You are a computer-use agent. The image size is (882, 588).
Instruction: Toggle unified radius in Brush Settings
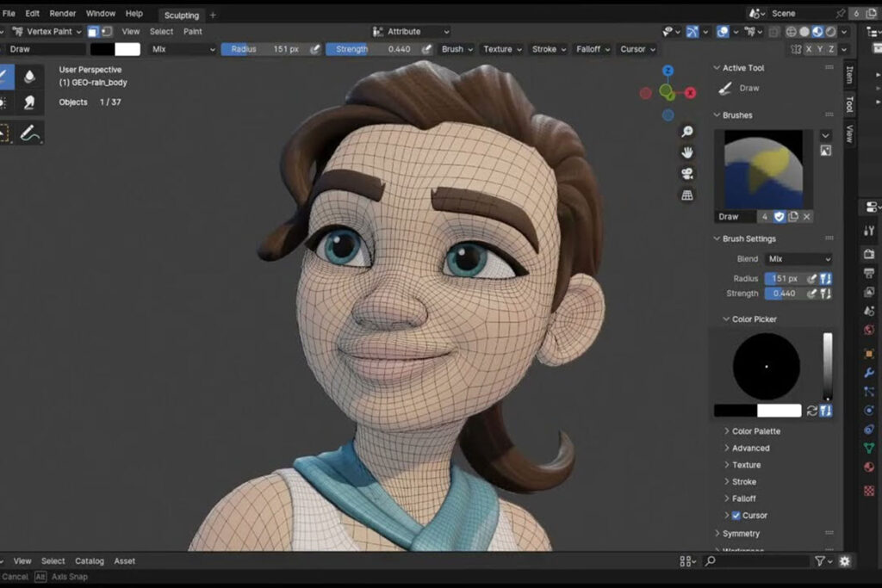point(826,279)
